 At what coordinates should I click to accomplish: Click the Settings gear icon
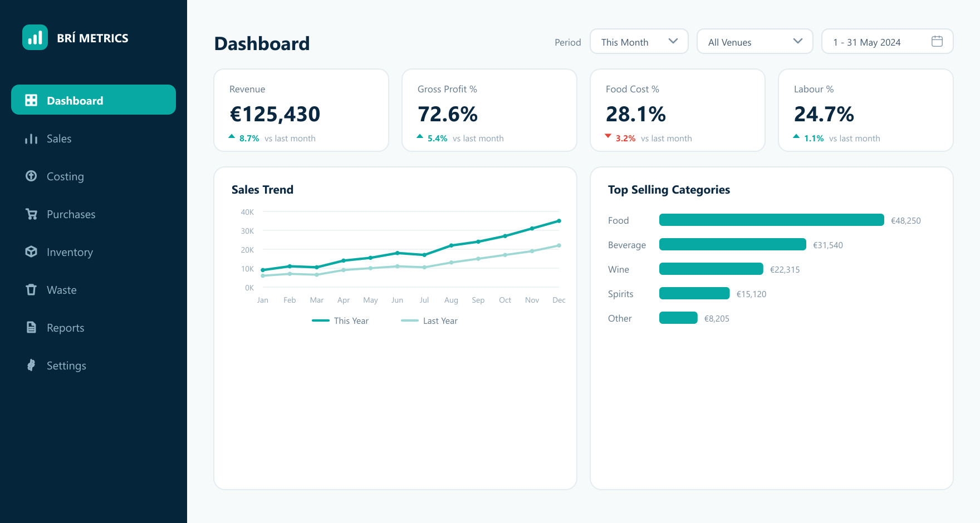[x=31, y=365]
